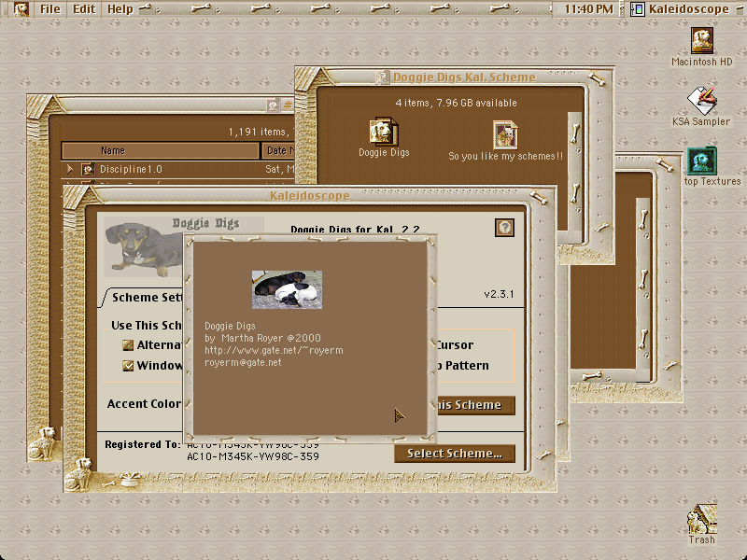Viewport: 747px width, 560px height.
Task: Click 'by Martha Royer @2000' credit text
Action: 262,338
